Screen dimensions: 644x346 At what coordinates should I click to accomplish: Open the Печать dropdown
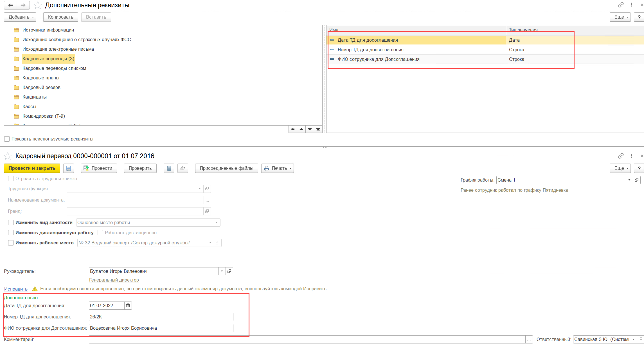(278, 168)
